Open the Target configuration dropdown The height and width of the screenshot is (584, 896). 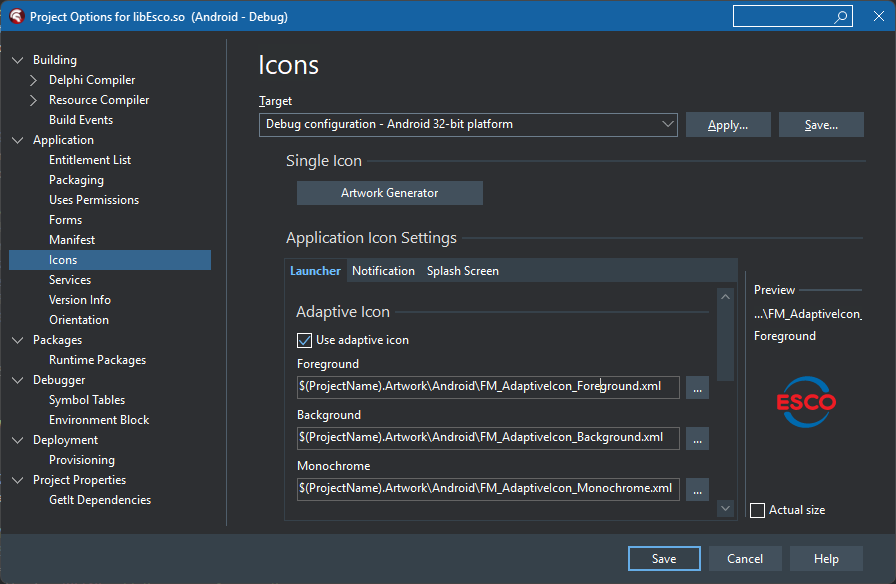468,125
